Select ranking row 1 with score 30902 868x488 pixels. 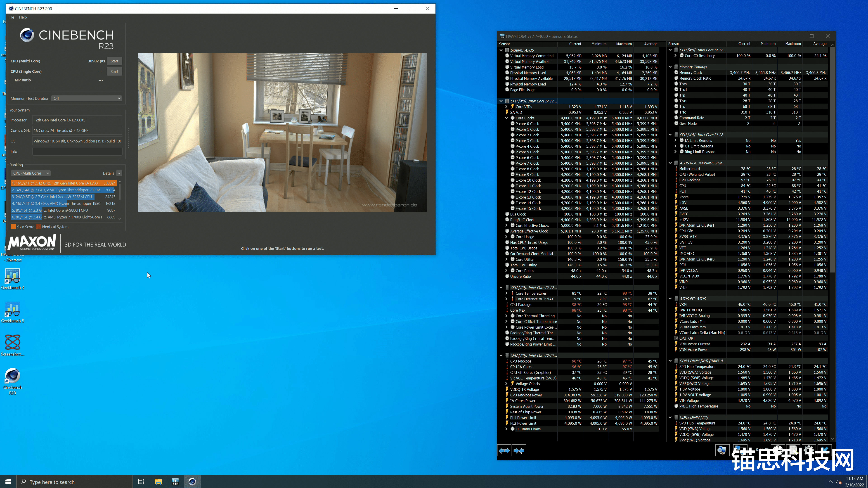[x=64, y=183]
